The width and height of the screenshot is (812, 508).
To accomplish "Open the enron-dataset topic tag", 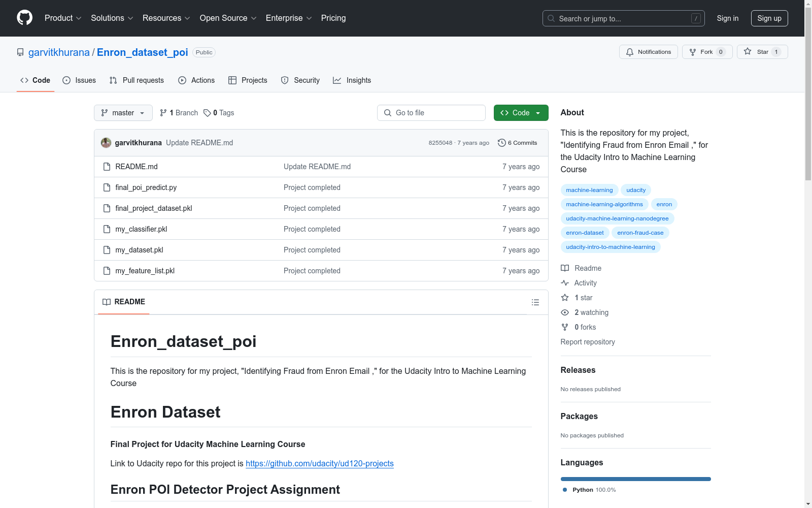I will [585, 233].
